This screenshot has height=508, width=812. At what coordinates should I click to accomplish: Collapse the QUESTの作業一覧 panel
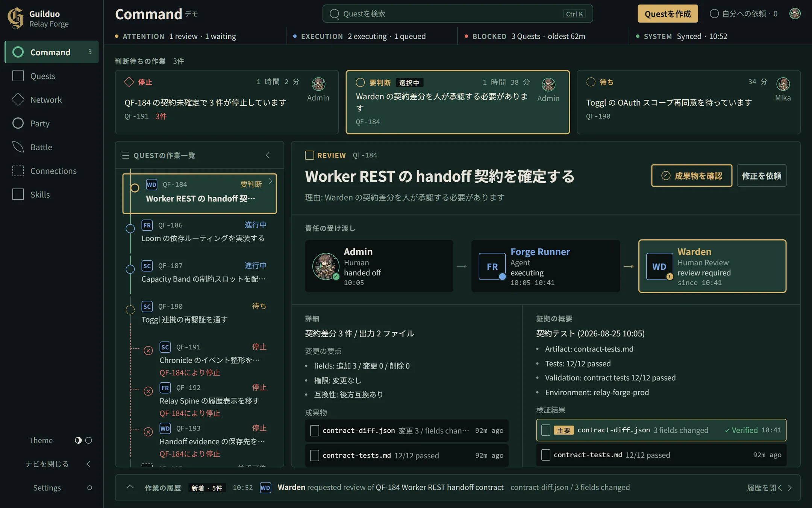click(x=268, y=155)
